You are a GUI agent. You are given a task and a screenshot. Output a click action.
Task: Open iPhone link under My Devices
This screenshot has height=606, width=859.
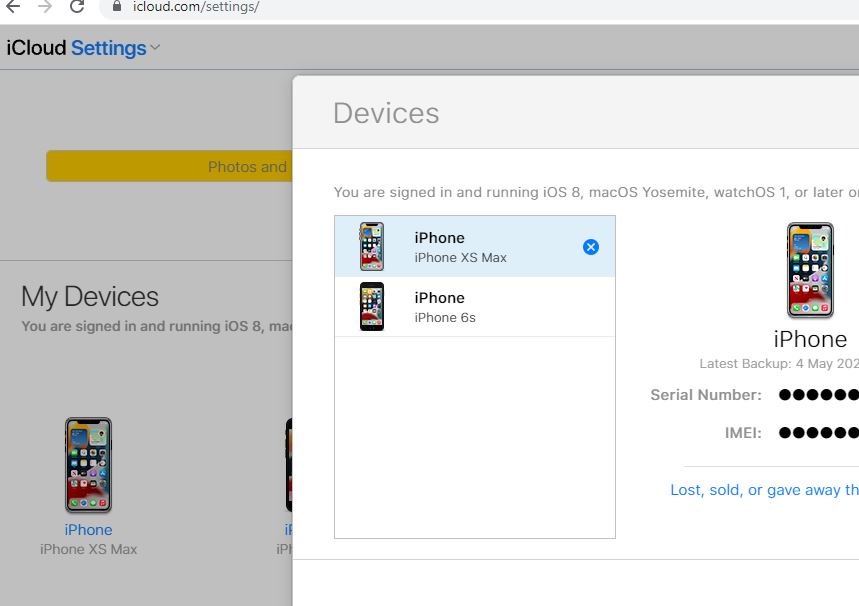(x=88, y=530)
